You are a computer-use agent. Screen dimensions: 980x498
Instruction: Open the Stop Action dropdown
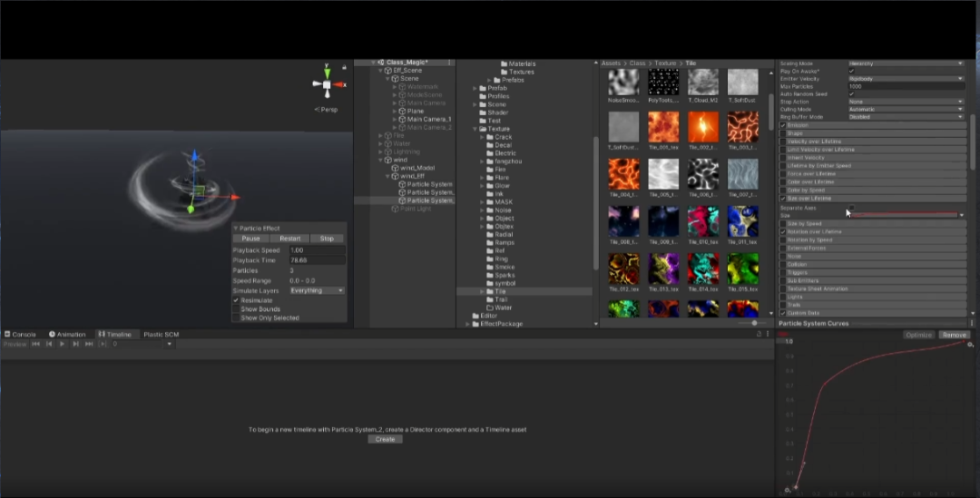[905, 102]
